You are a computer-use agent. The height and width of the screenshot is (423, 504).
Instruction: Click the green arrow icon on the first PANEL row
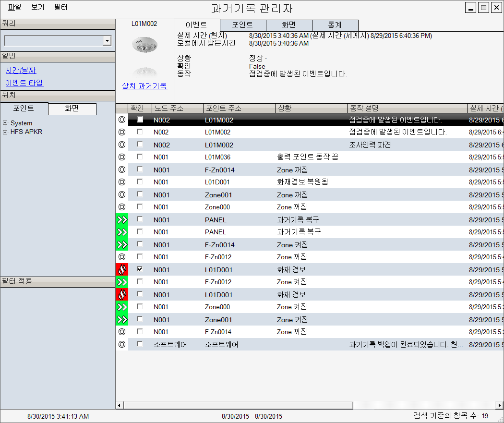point(122,219)
